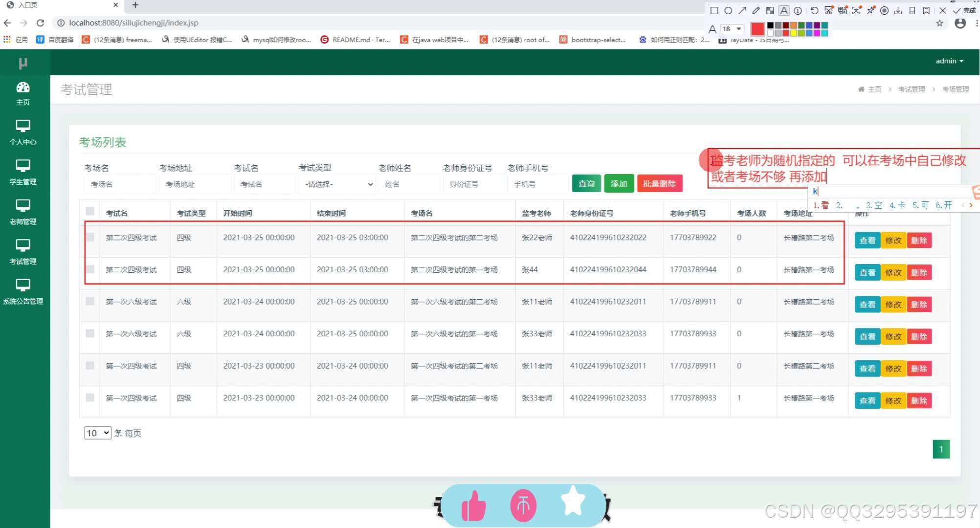This screenshot has width=980, height=528.
Task: Focus the 考场名 search field
Action: click(x=120, y=184)
